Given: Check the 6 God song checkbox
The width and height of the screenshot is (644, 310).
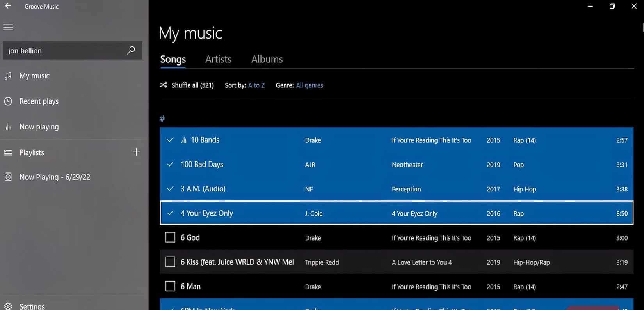Looking at the screenshot, I should 171,237.
